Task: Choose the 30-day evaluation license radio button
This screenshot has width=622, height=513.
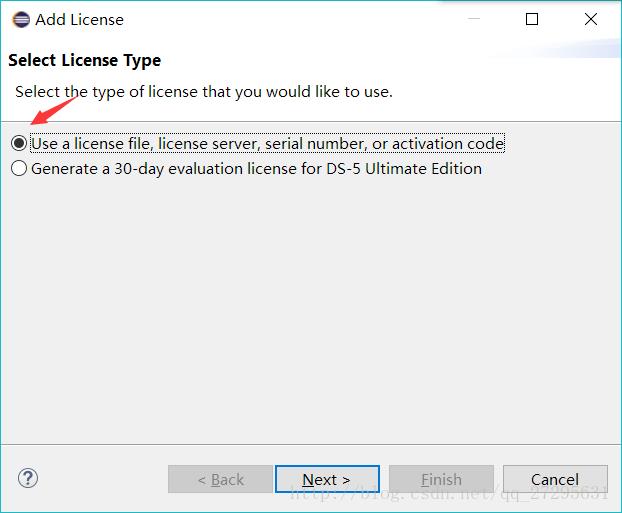Action: [19, 169]
